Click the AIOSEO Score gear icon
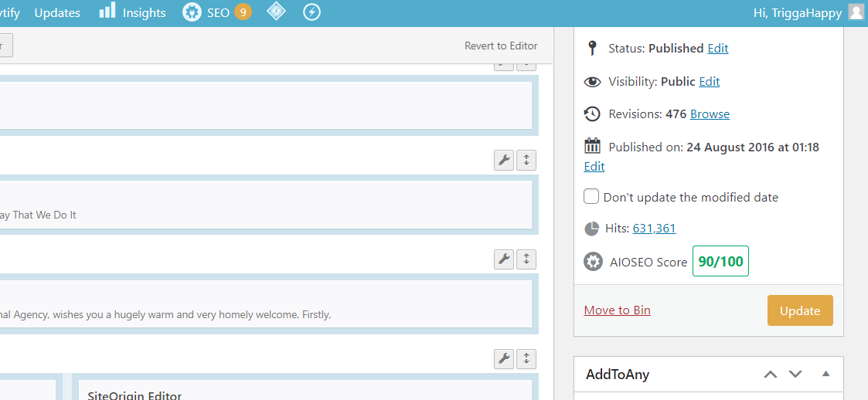Screen dimensions: 868x400 point(593,262)
